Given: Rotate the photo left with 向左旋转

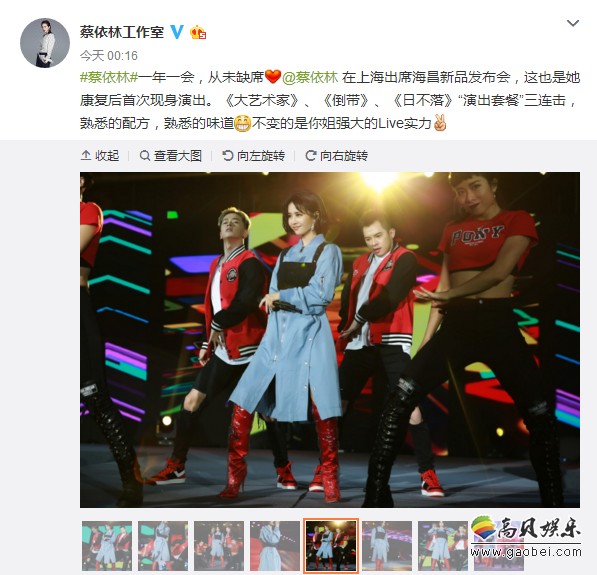Looking at the screenshot, I should 254,156.
